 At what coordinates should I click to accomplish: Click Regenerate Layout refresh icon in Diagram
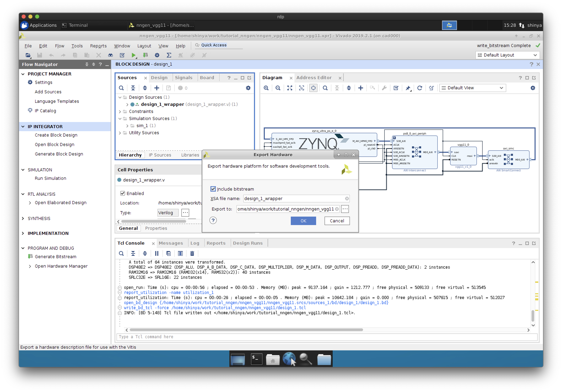[419, 88]
